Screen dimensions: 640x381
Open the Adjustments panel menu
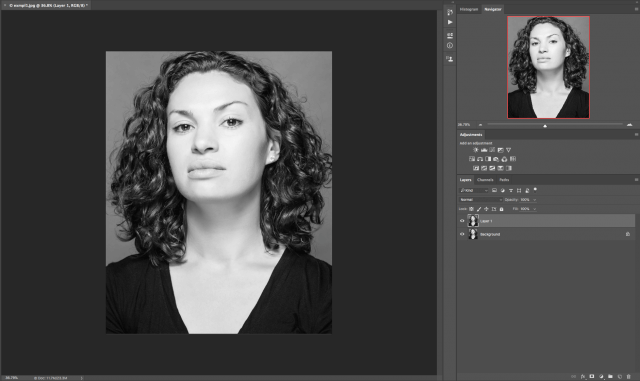[636, 134]
